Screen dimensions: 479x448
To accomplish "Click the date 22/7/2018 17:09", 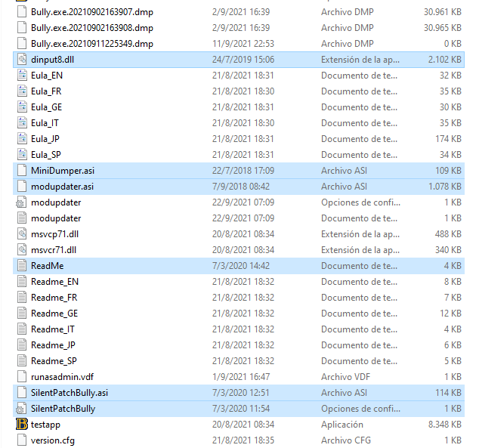I will click(x=243, y=171).
